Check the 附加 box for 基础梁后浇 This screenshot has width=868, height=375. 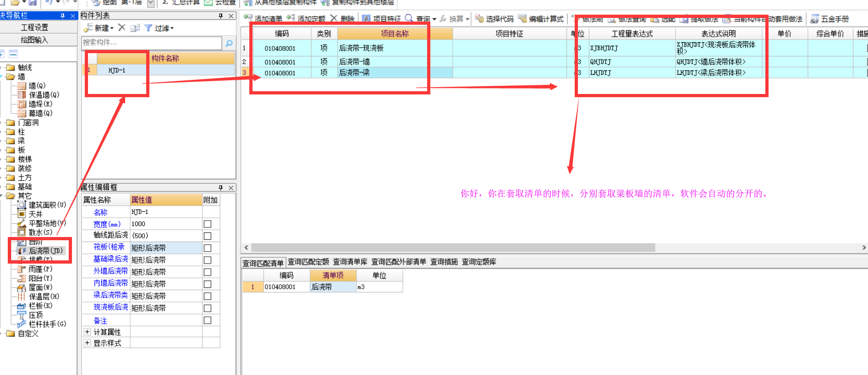208,260
